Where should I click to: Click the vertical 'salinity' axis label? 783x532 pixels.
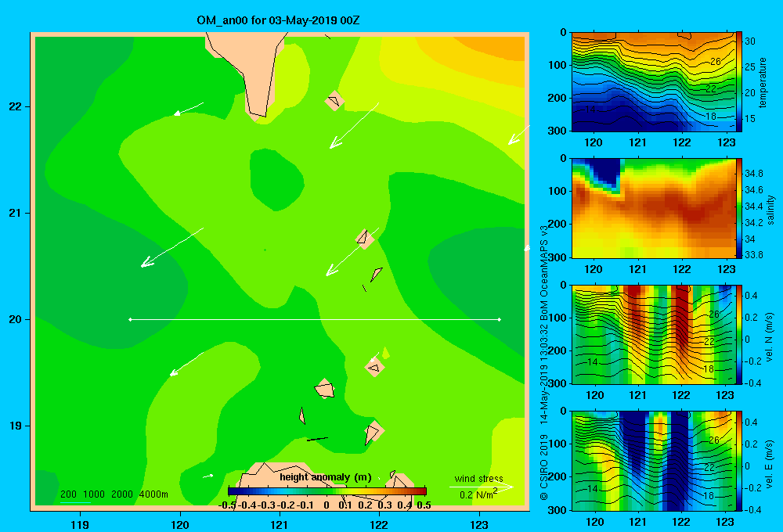coord(771,209)
